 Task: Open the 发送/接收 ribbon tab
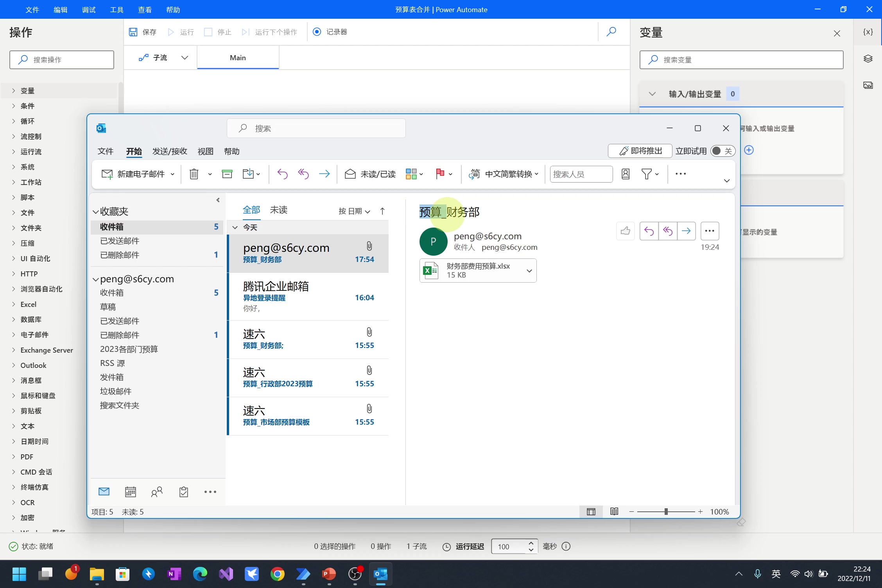pos(169,151)
